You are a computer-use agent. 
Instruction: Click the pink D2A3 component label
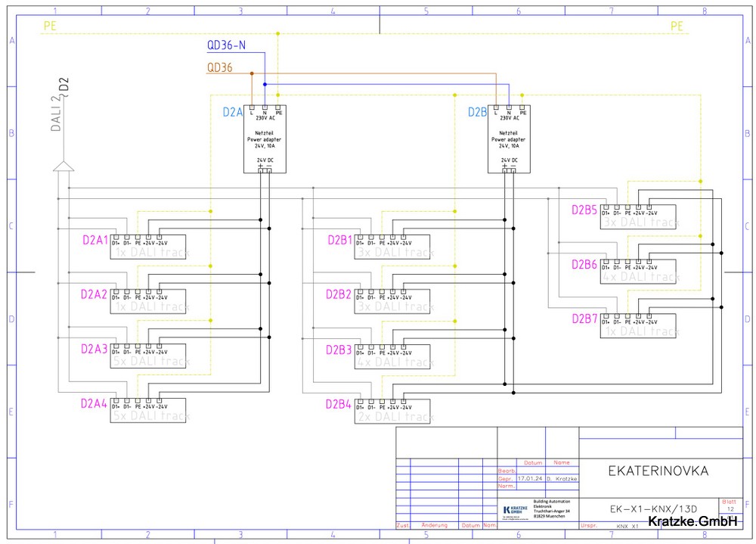click(94, 349)
